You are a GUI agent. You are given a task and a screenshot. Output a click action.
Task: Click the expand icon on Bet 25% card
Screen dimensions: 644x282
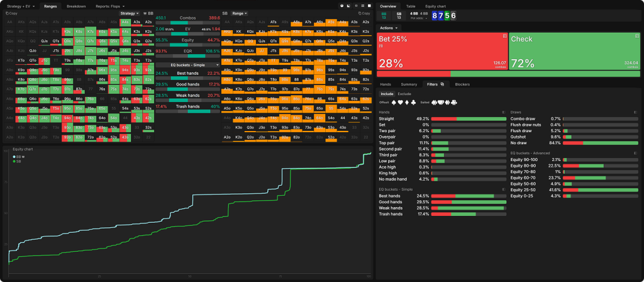click(504, 37)
